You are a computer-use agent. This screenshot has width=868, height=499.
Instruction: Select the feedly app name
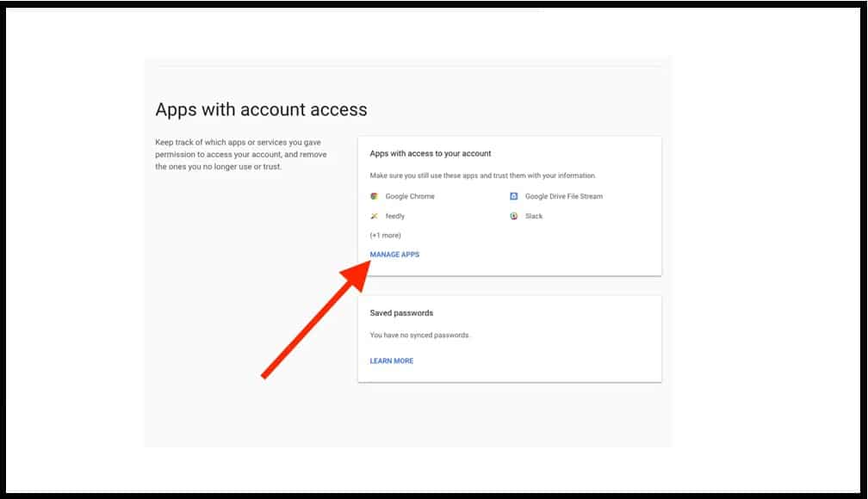click(394, 216)
